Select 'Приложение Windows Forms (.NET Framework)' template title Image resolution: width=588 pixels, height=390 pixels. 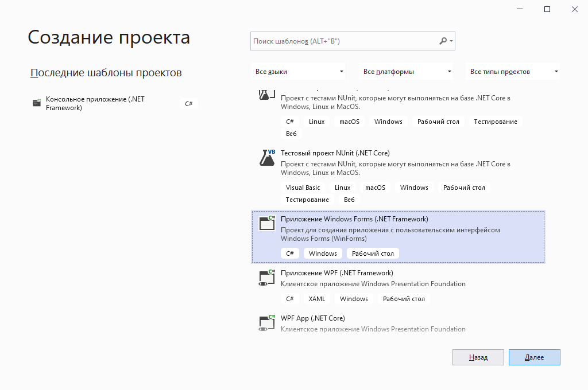354,219
